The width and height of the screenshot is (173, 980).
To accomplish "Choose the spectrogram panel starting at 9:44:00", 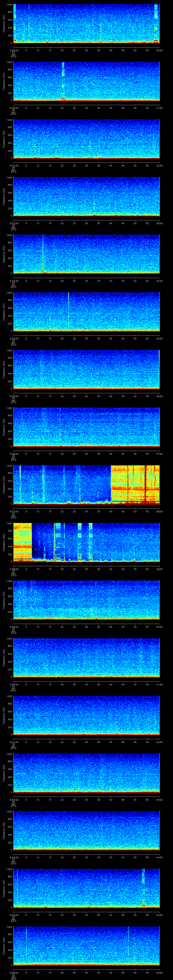I will pos(86,888).
